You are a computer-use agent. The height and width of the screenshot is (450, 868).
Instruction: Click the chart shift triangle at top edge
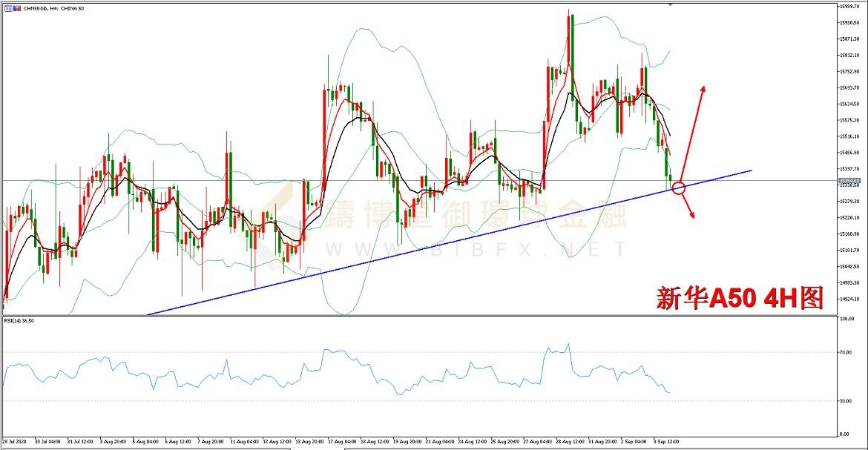click(x=671, y=4)
